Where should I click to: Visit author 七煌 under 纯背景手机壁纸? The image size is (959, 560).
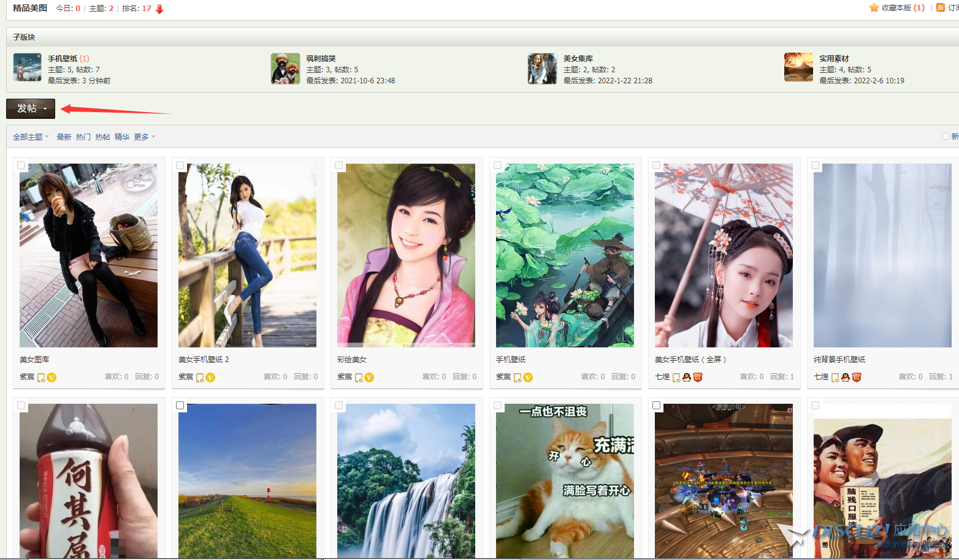point(821,377)
